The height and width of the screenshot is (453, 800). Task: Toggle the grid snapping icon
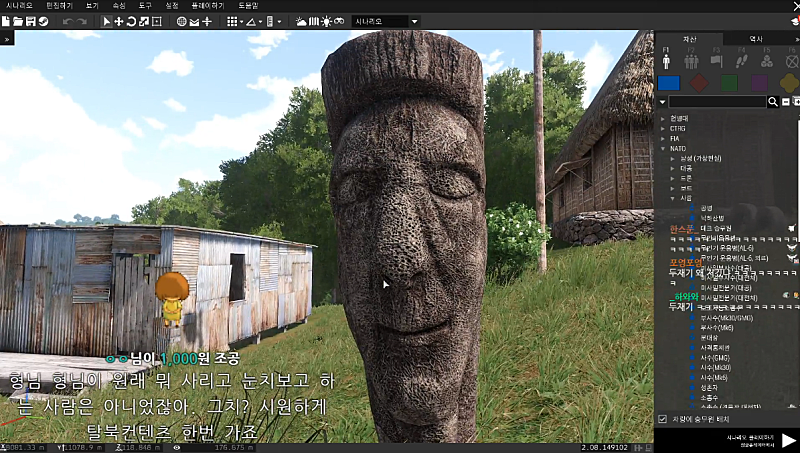231,21
